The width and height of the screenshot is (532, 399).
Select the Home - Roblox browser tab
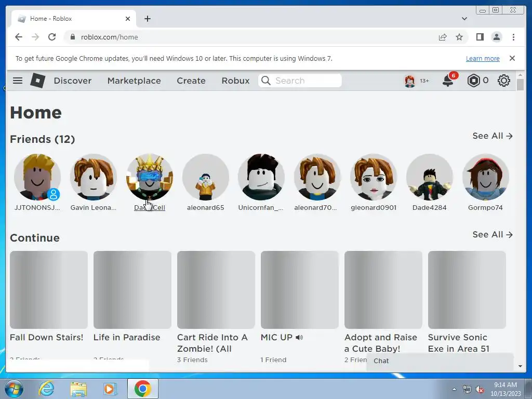[x=74, y=19]
